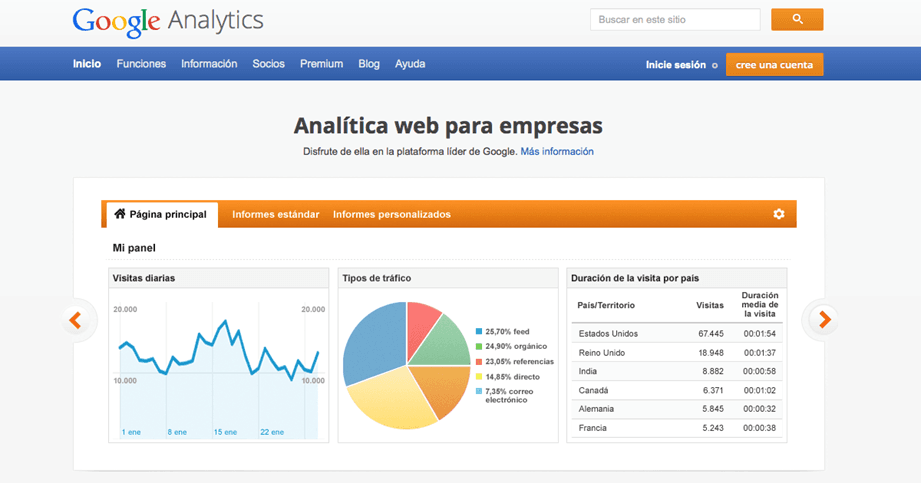Click the 'Visitas' column header
Image resolution: width=921 pixels, height=483 pixels.
point(710,305)
